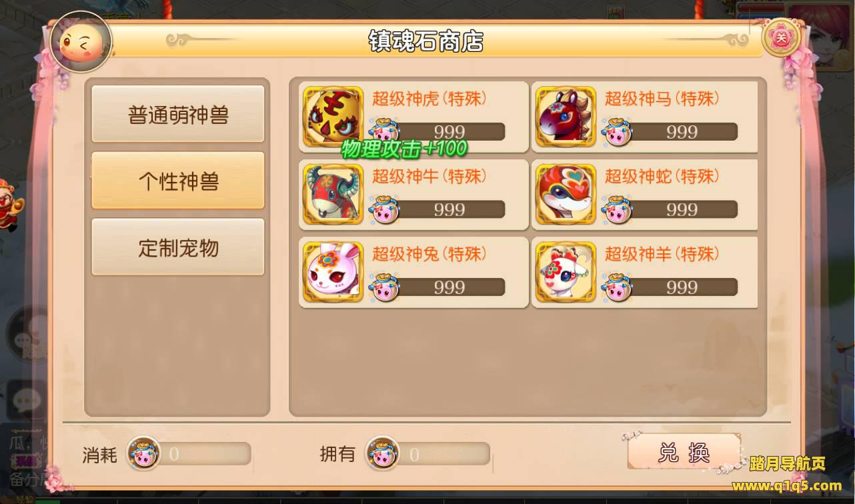Open the 个性神兽 category tab

tap(177, 181)
